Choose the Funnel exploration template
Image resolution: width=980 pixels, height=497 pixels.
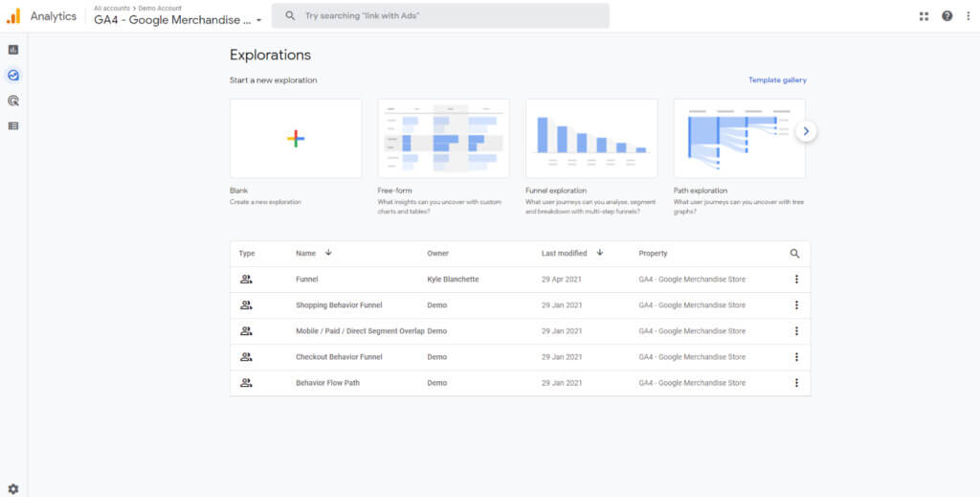pyautogui.click(x=591, y=139)
